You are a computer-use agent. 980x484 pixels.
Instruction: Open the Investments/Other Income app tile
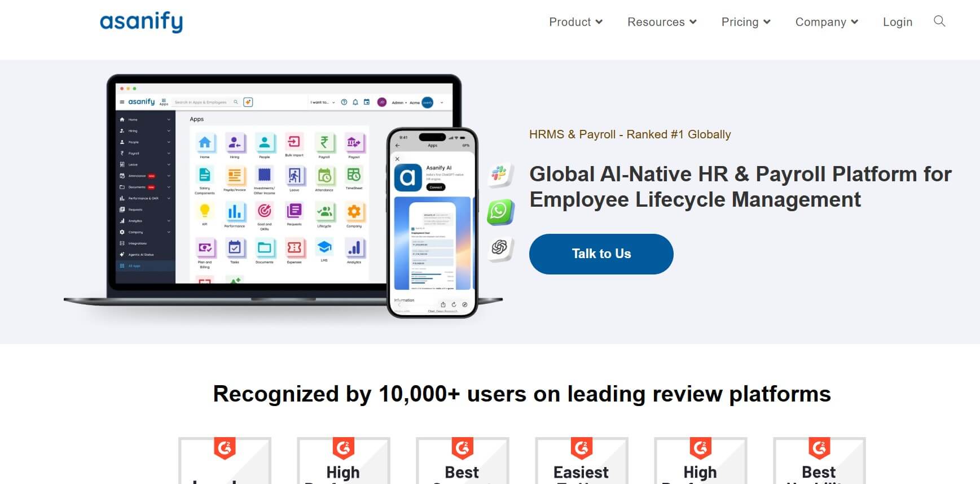pos(264,181)
